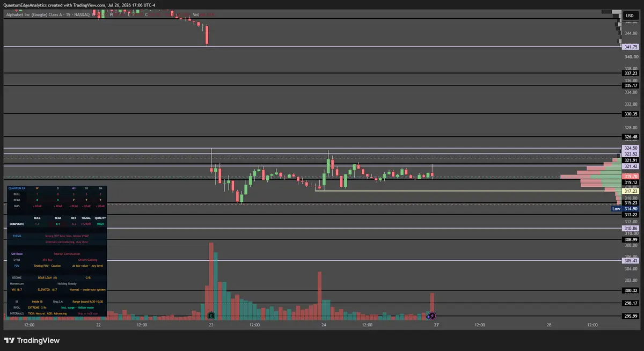644x351 pixels.
Task: Click the HIGH quality cell
Action: pos(100,224)
